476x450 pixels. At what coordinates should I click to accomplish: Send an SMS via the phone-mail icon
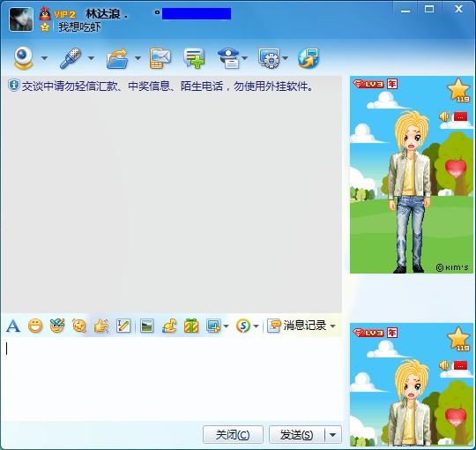click(x=160, y=58)
